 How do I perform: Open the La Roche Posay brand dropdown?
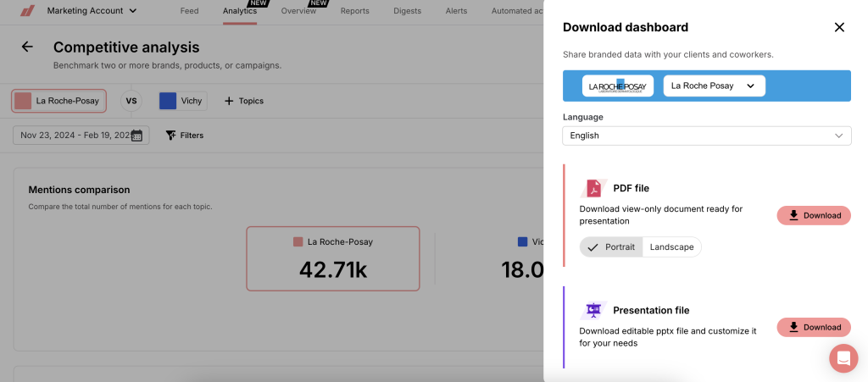(x=714, y=86)
